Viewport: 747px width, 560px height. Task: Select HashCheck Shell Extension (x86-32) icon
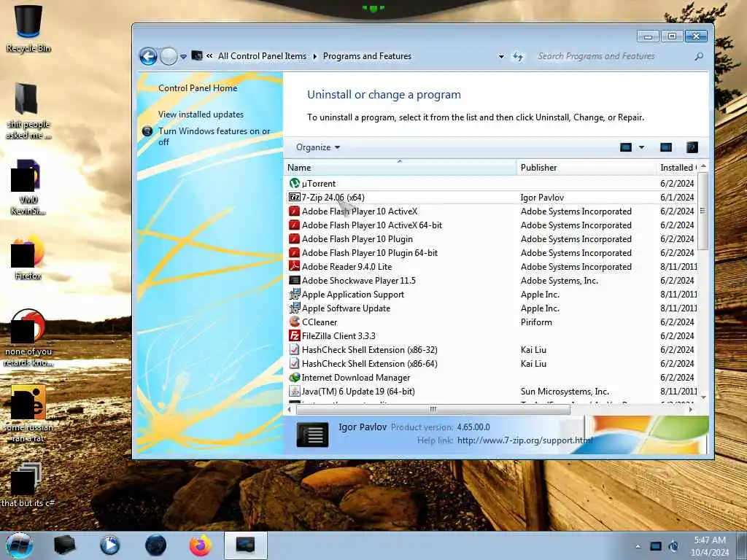(x=295, y=349)
